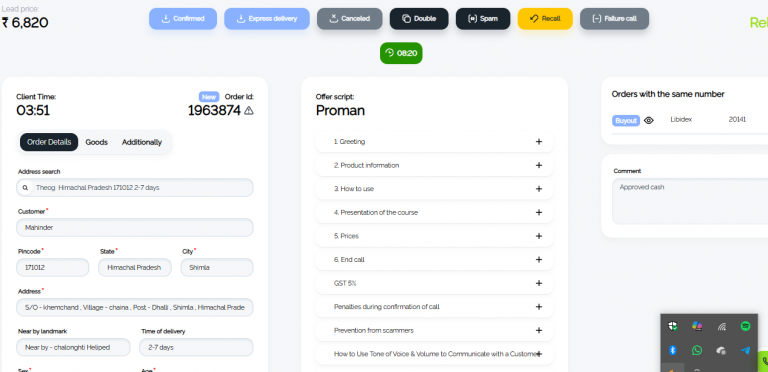Open the Spotify tray icon
Screen dimensions: 768x372
(x=745, y=326)
